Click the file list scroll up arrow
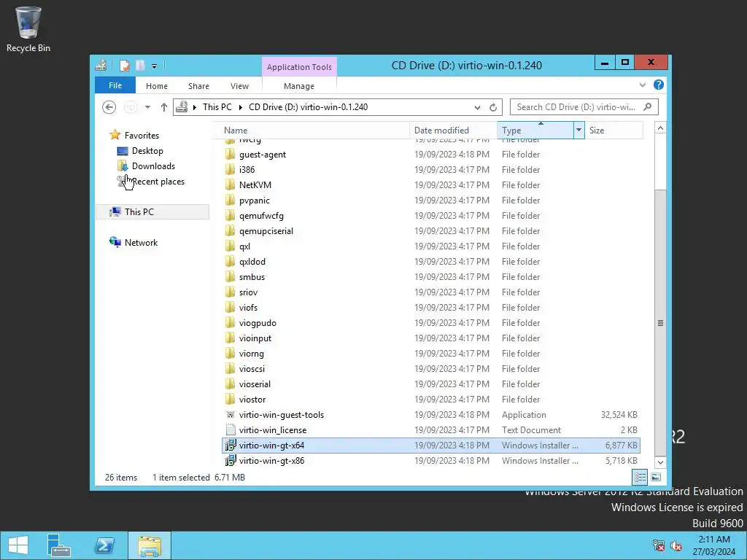 (x=660, y=128)
